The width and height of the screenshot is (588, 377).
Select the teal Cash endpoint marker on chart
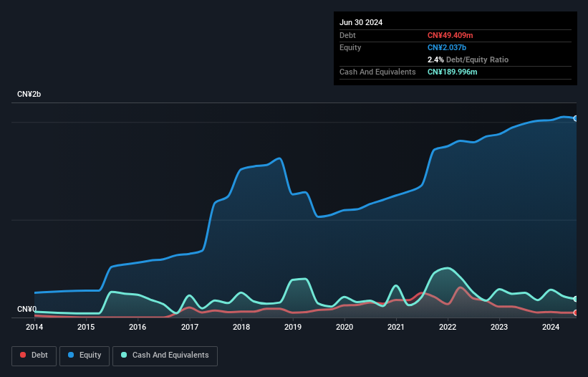point(576,299)
